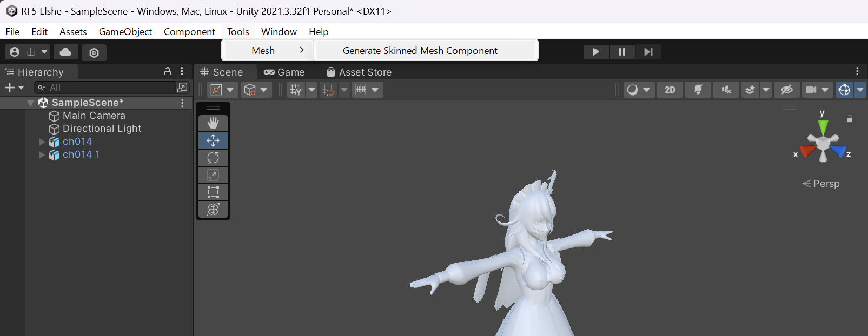Choose Generate Skinned Mesh Component
This screenshot has height=336, width=868.
426,50
